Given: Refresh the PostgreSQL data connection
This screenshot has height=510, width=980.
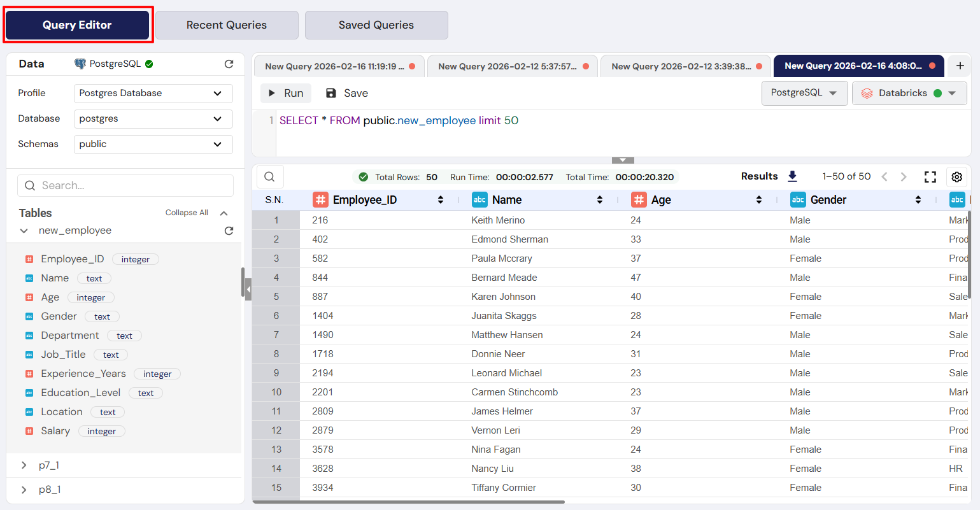Looking at the screenshot, I should (229, 64).
